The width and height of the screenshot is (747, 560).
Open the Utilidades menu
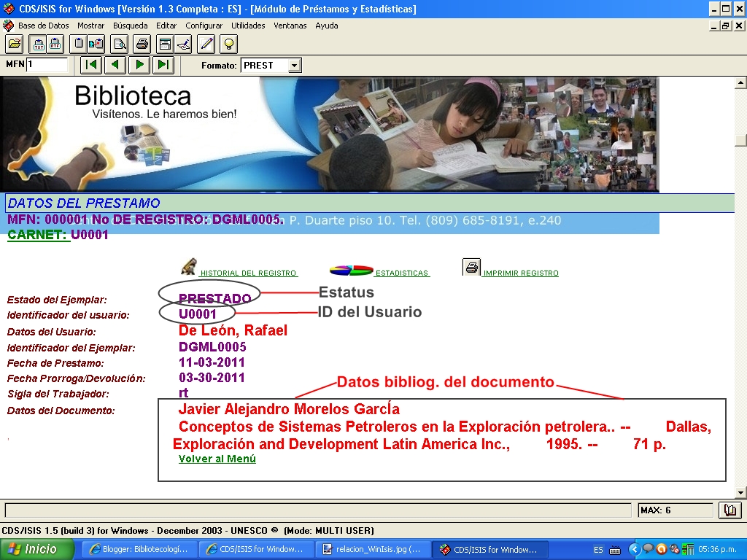(x=248, y=26)
